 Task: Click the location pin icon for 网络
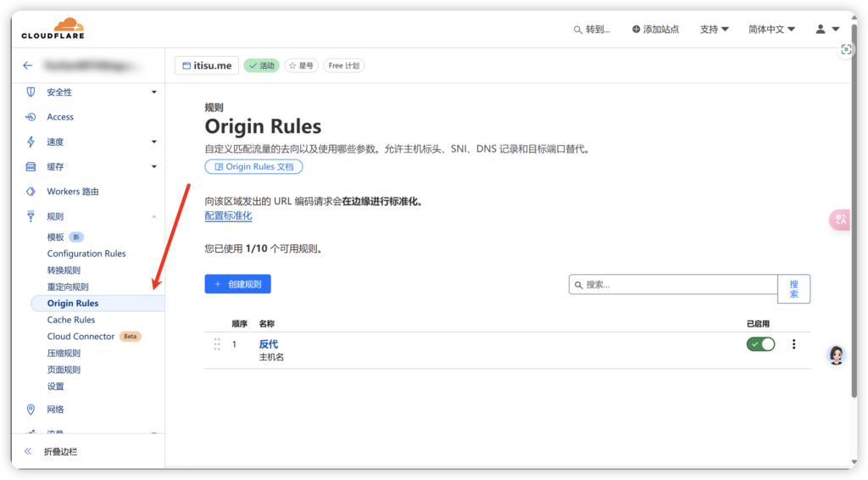pyautogui.click(x=31, y=410)
